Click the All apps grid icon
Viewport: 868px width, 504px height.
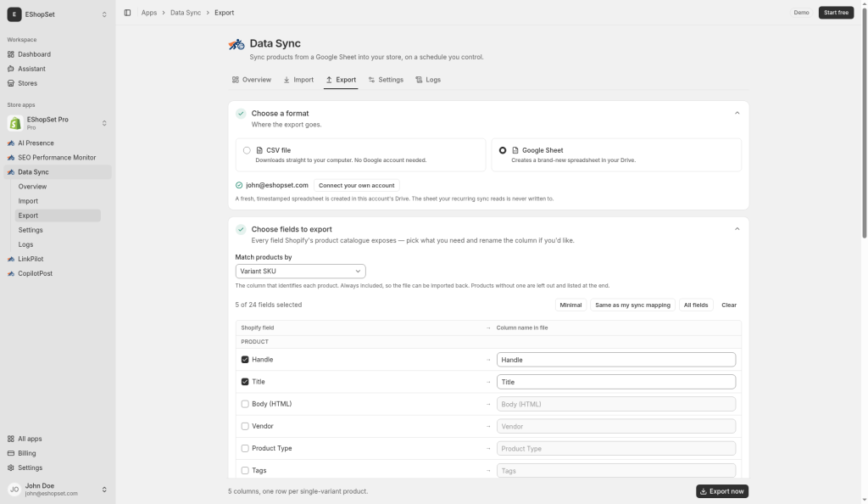tap(10, 439)
